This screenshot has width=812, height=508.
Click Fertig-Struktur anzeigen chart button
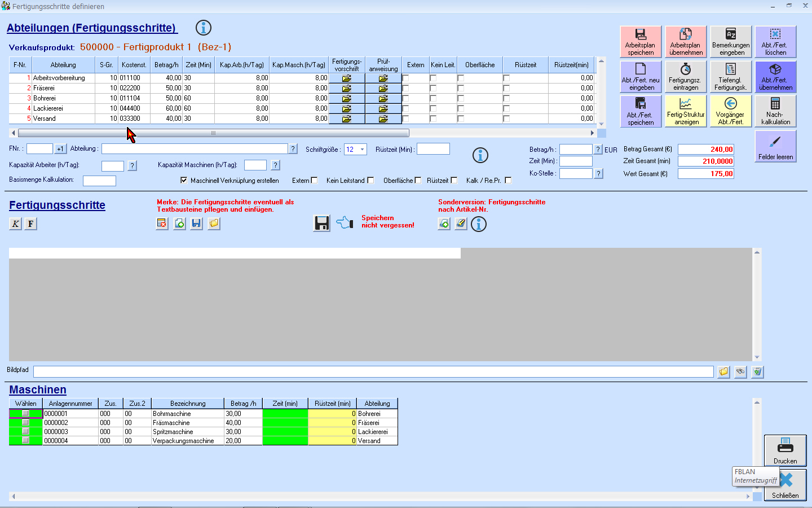click(x=686, y=111)
